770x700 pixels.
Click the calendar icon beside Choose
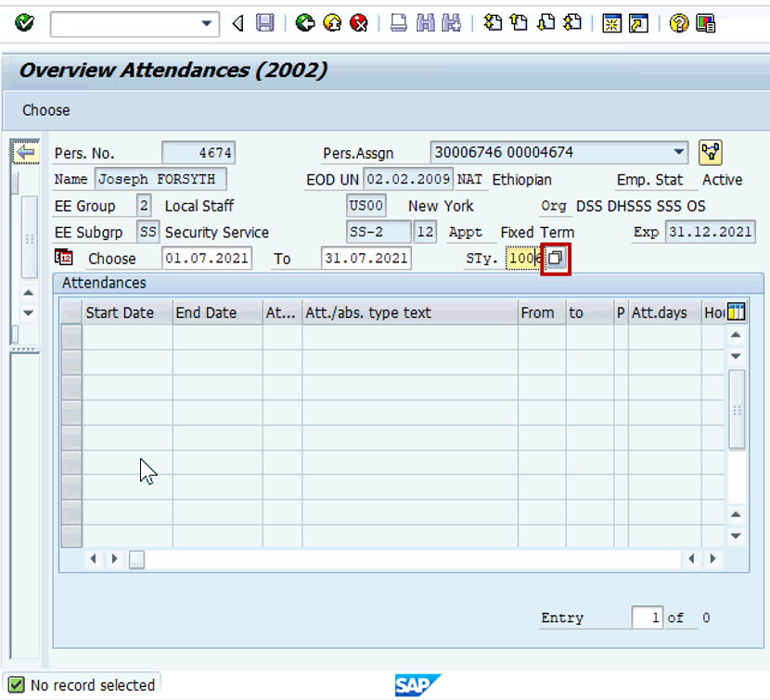click(x=64, y=257)
